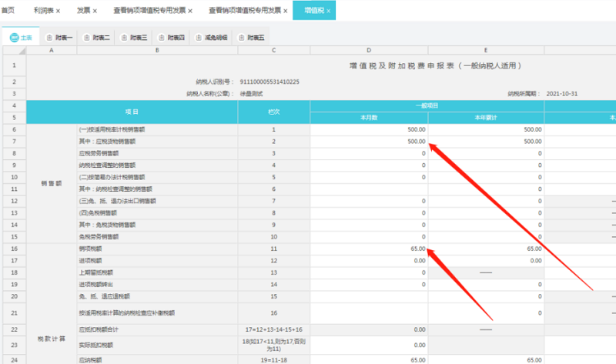Click the icon beside 附表三
Screen dimensions: 616x364
(124, 38)
